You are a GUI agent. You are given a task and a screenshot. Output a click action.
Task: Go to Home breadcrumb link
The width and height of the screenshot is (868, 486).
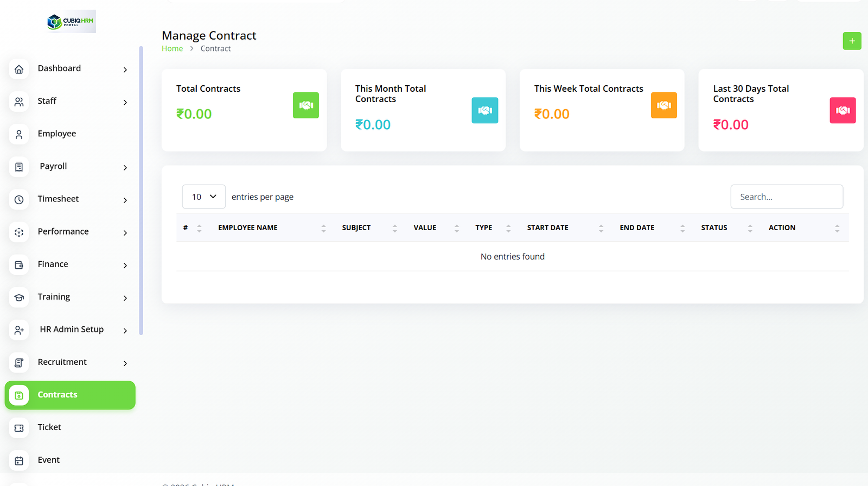point(172,49)
